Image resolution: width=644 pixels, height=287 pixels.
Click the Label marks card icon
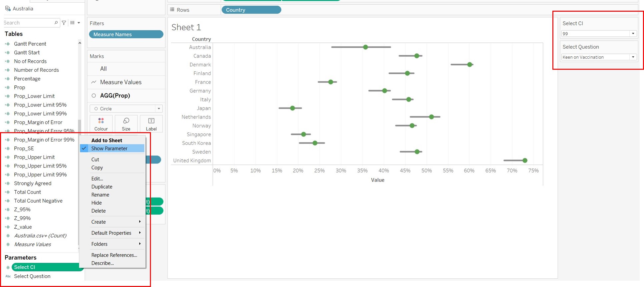coord(151,121)
